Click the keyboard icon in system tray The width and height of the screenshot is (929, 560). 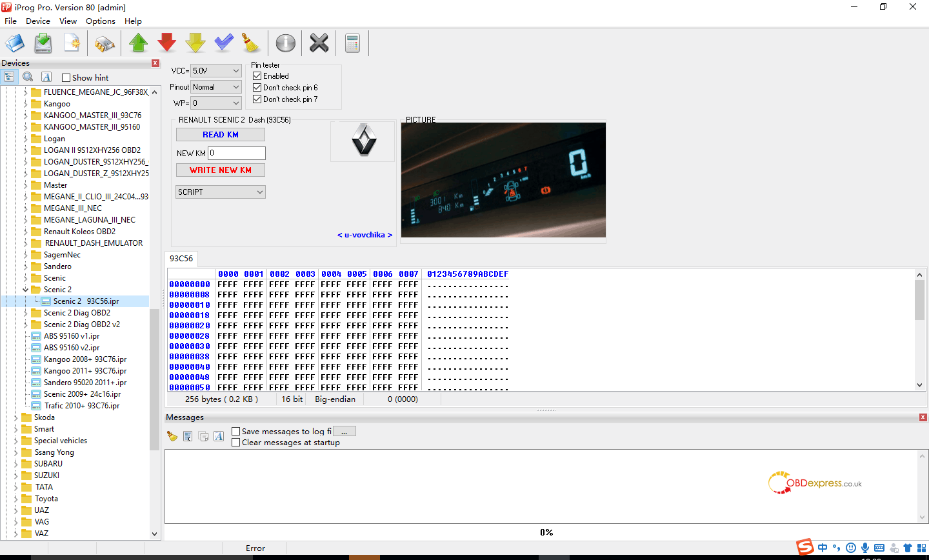tap(879, 548)
